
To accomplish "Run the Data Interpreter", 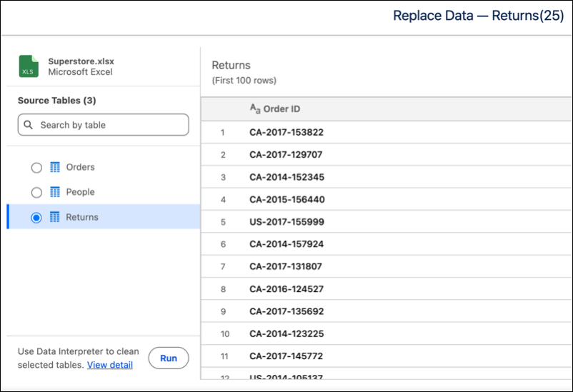I will point(169,358).
